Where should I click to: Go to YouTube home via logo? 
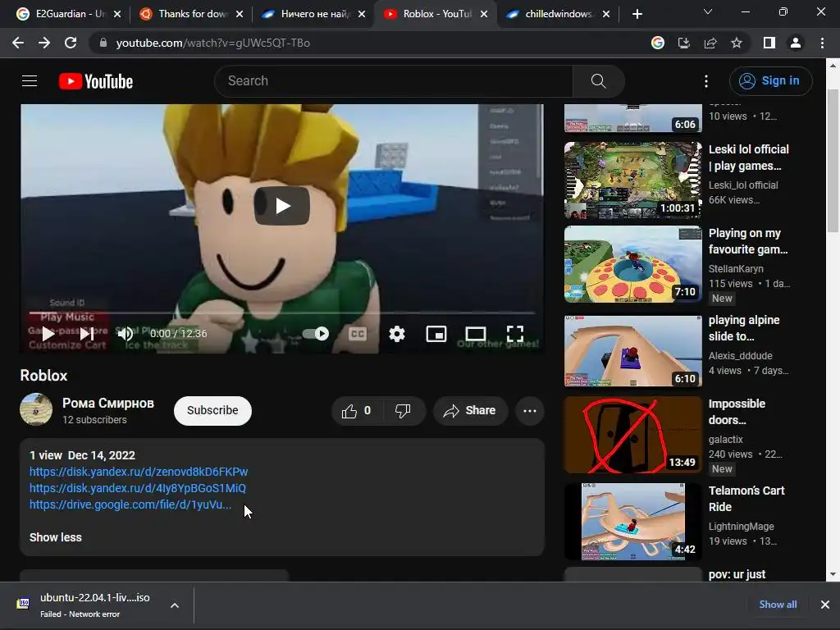[x=96, y=81]
